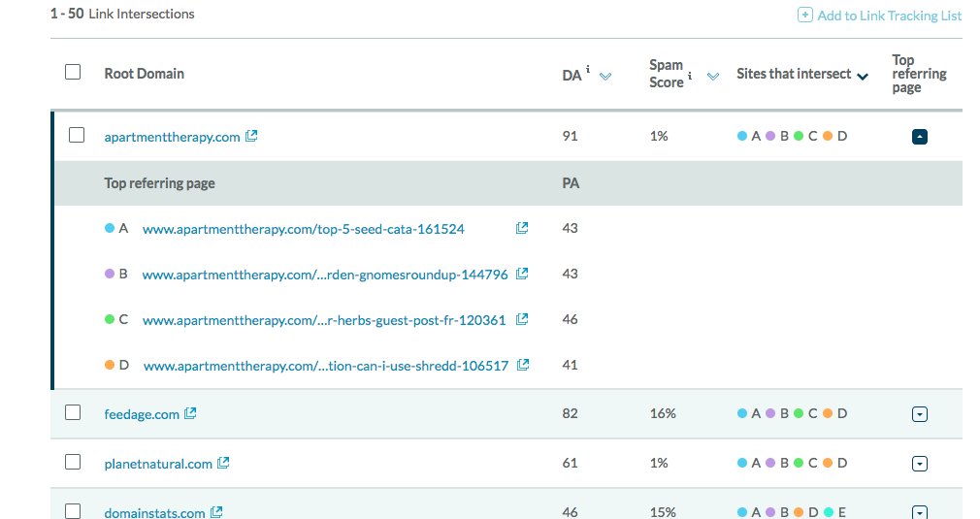Open apartmenttherapy.com domain link

point(172,137)
